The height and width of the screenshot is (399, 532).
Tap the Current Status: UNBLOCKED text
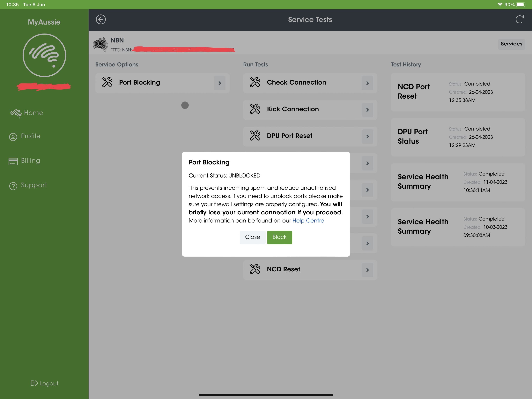pos(224,176)
